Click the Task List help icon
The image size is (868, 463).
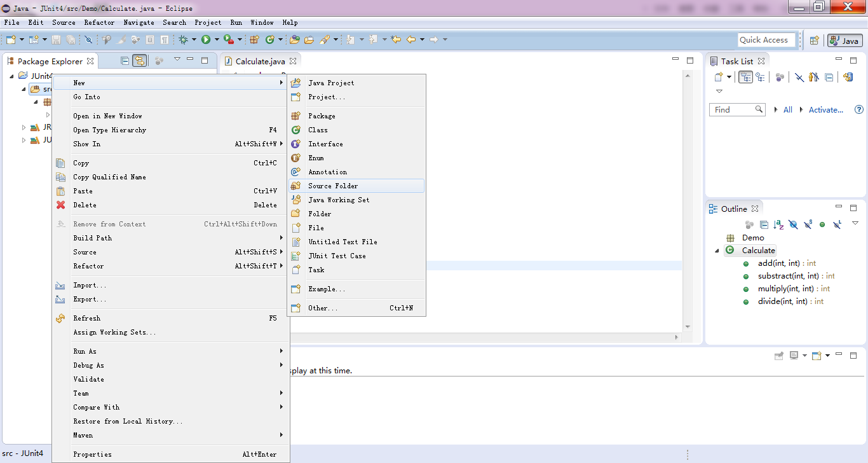tap(859, 109)
